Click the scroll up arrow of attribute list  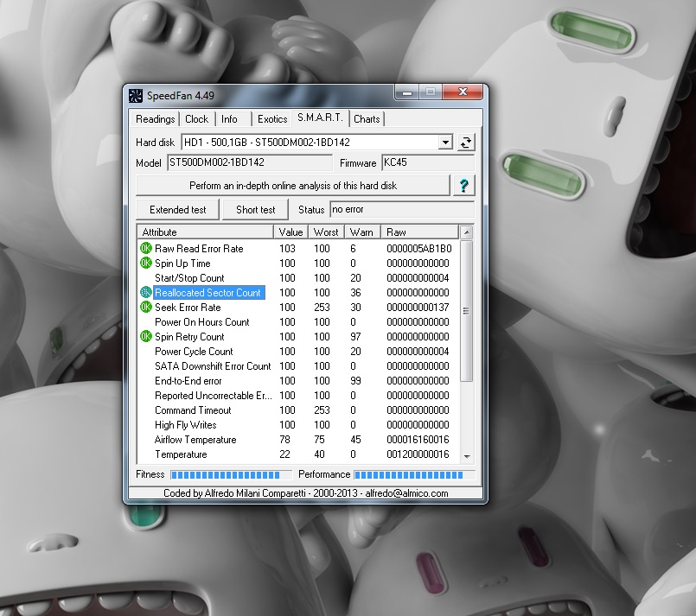pyautogui.click(x=466, y=232)
